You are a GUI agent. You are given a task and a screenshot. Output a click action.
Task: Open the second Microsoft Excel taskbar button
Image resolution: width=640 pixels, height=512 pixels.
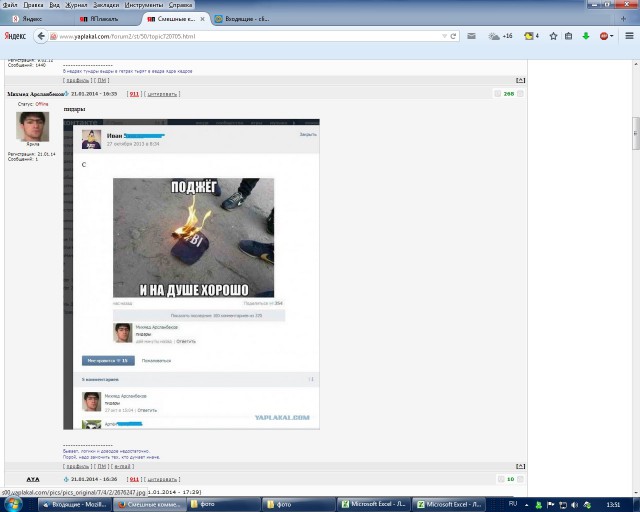tap(449, 505)
